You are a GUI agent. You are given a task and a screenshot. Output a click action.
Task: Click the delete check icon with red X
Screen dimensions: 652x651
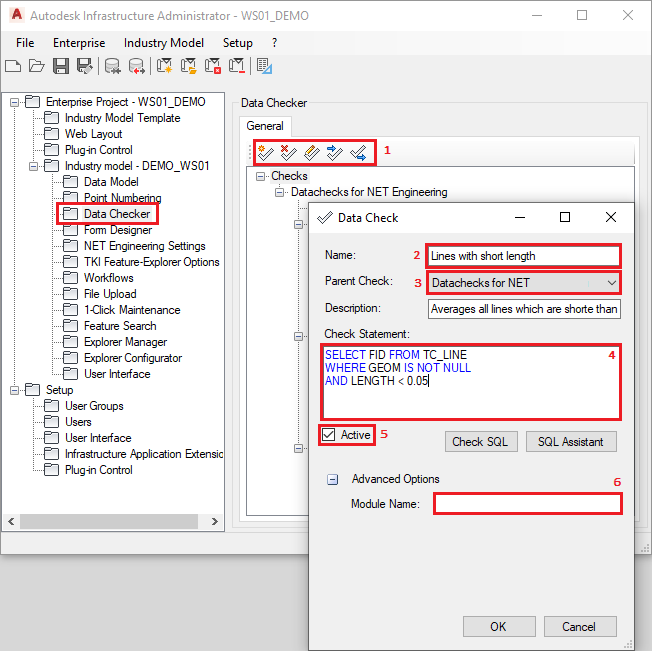pyautogui.click(x=288, y=153)
